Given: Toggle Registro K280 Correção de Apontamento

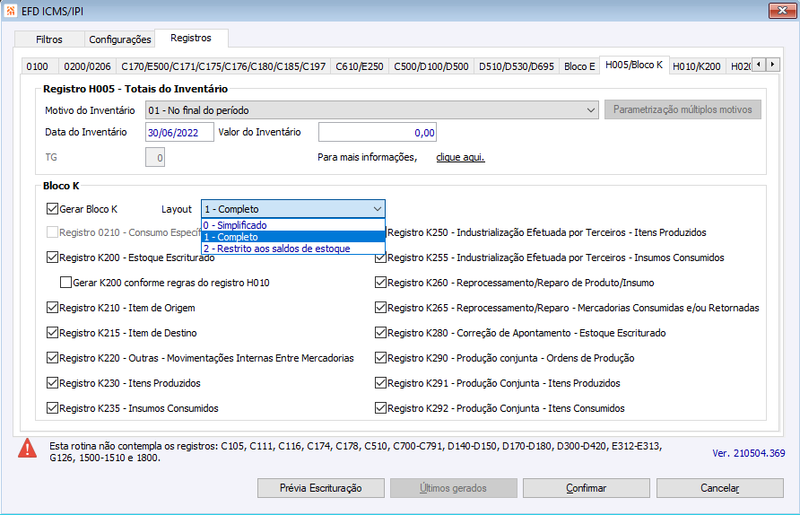Looking at the screenshot, I should point(381,333).
